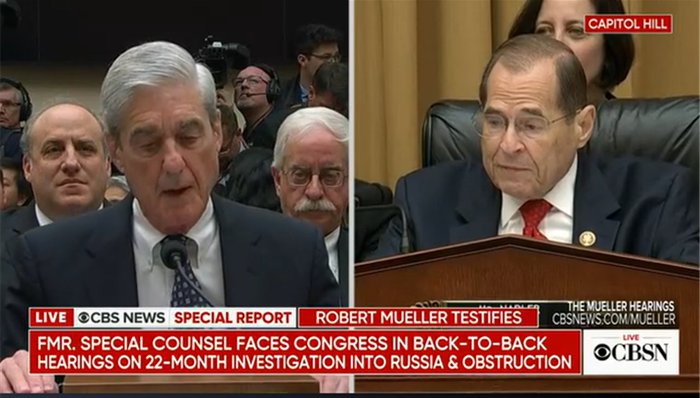This screenshot has height=398, width=700.
Task: Click the red patterned tie
Action: point(534,219)
